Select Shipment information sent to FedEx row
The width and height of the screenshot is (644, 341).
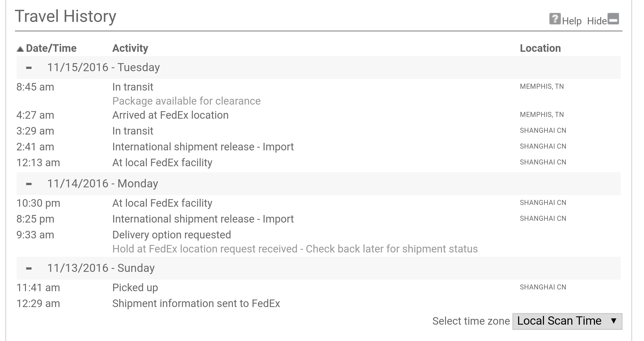click(318, 303)
